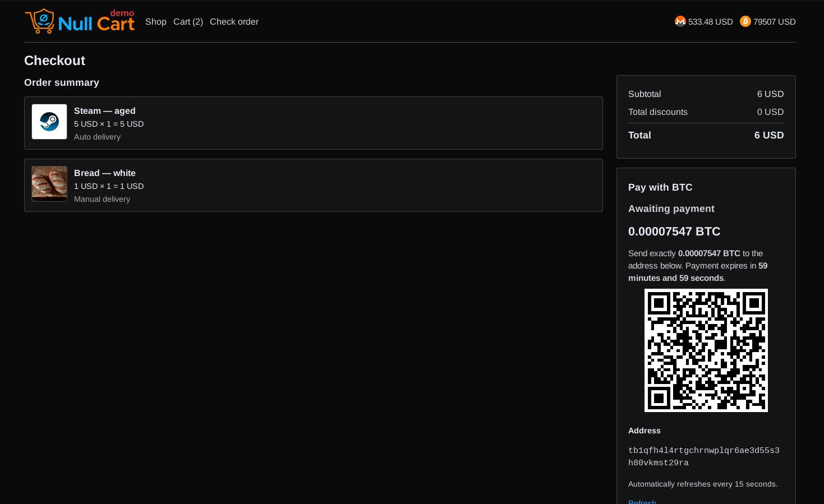
Task: Click the 'Auto delivery' label
Action: coord(97,137)
